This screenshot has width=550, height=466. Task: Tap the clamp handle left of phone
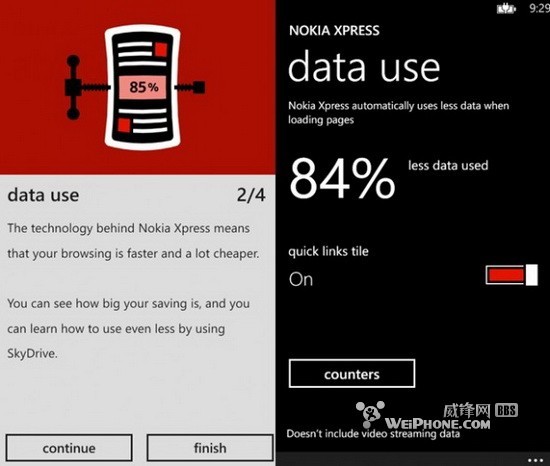[x=73, y=87]
